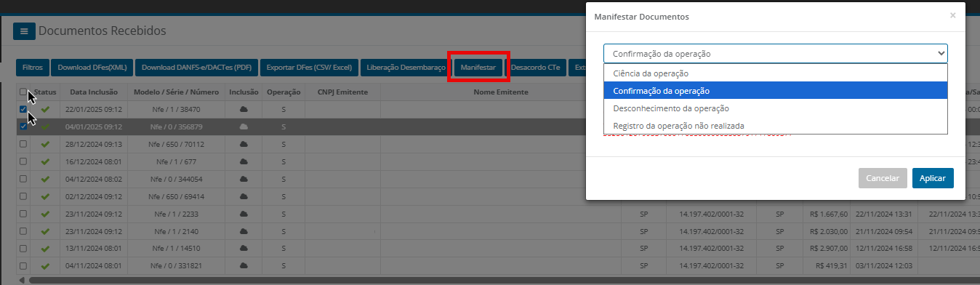980x285 pixels.
Task: Click the cloud inclusion icon for Nfe / 0 / 356879
Action: tap(244, 127)
